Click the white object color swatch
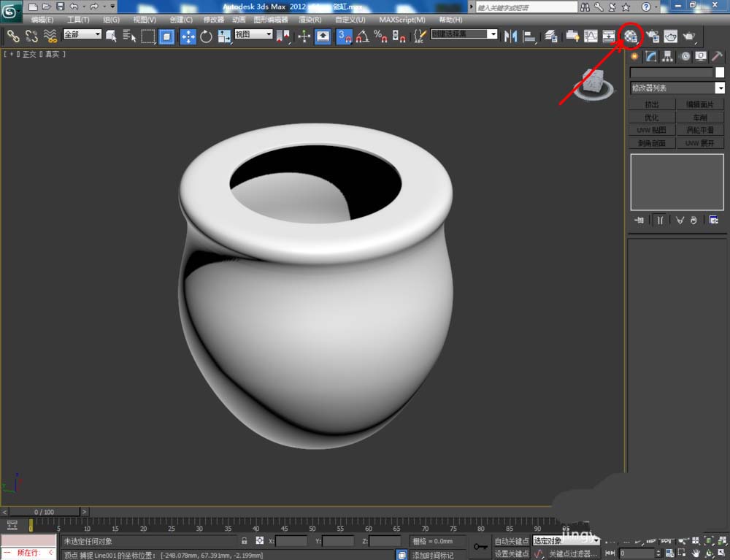The height and width of the screenshot is (560, 730). (x=719, y=72)
